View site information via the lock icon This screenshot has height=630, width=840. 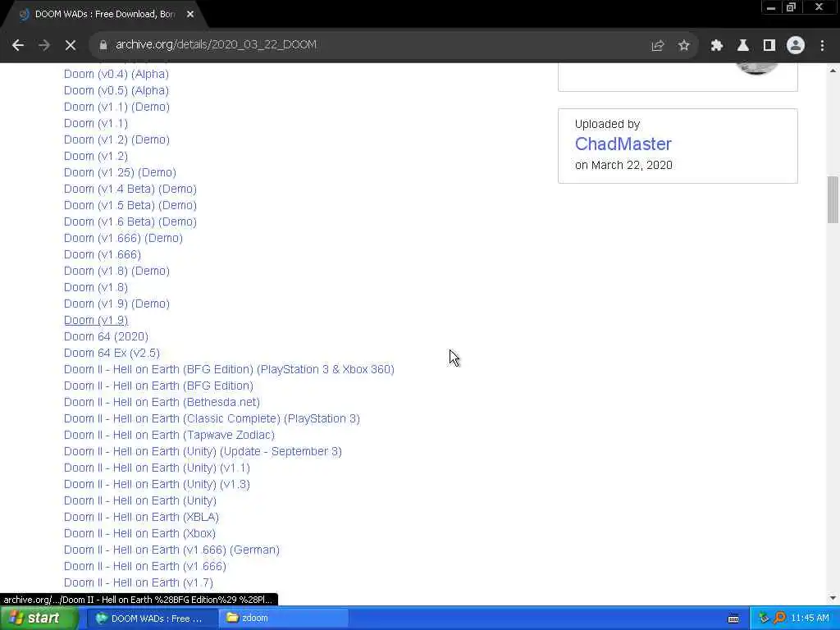pos(103,45)
